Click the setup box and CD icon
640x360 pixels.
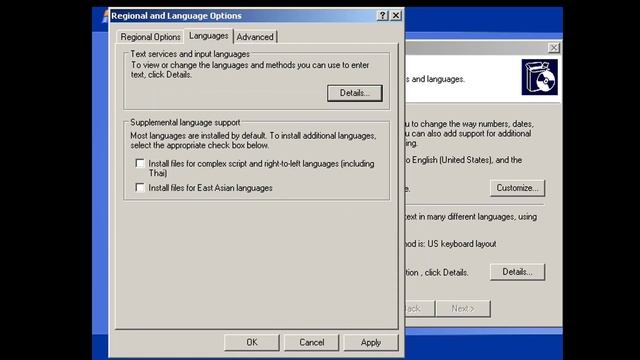[540, 77]
